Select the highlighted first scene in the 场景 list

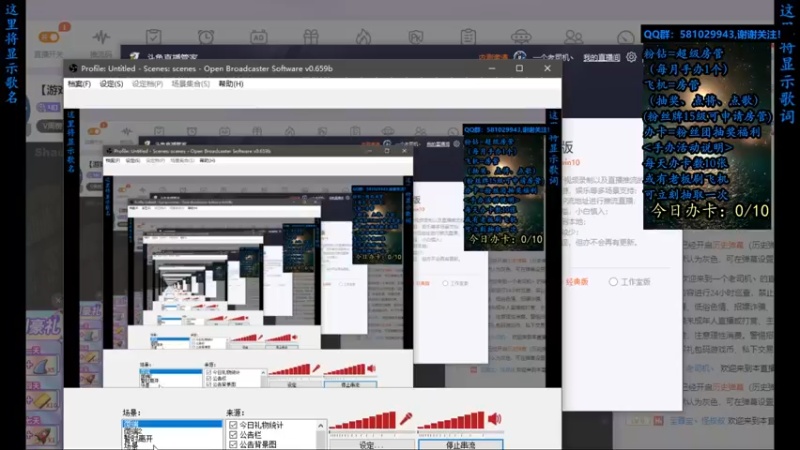172,424
